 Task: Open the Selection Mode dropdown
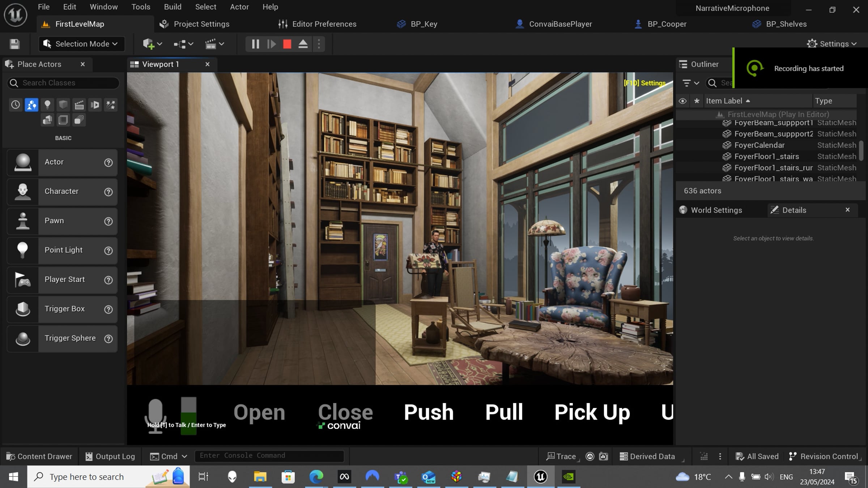coord(81,44)
